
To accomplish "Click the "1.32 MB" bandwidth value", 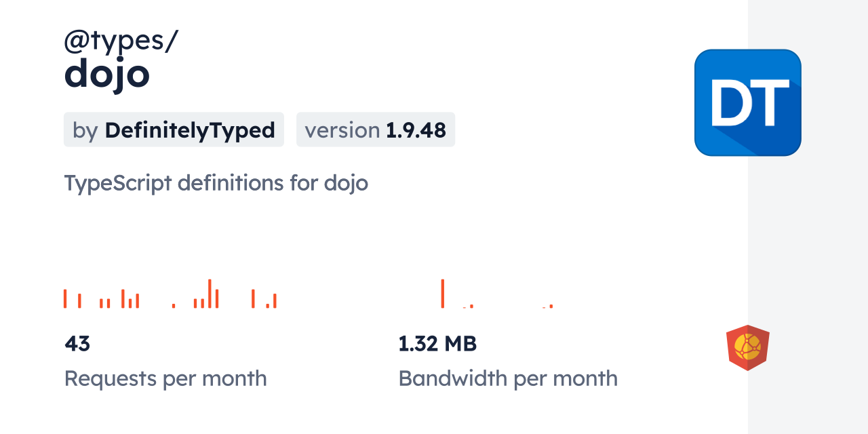I will coord(437,344).
